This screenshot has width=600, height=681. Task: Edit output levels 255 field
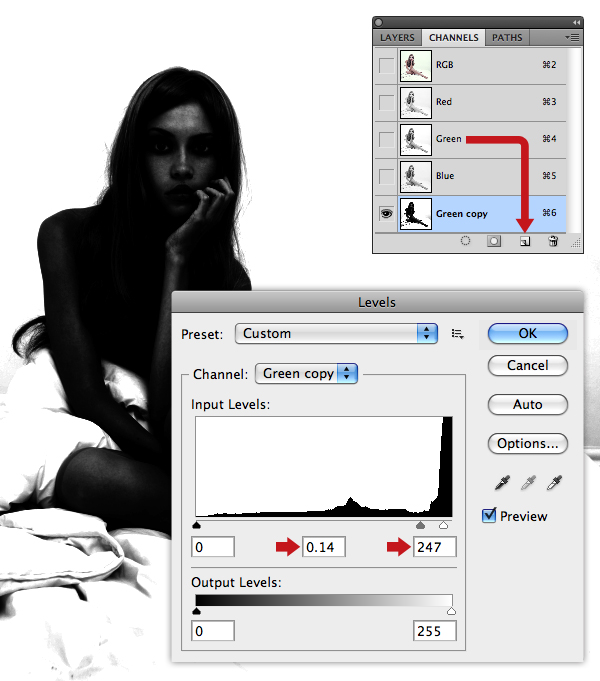pos(435,631)
